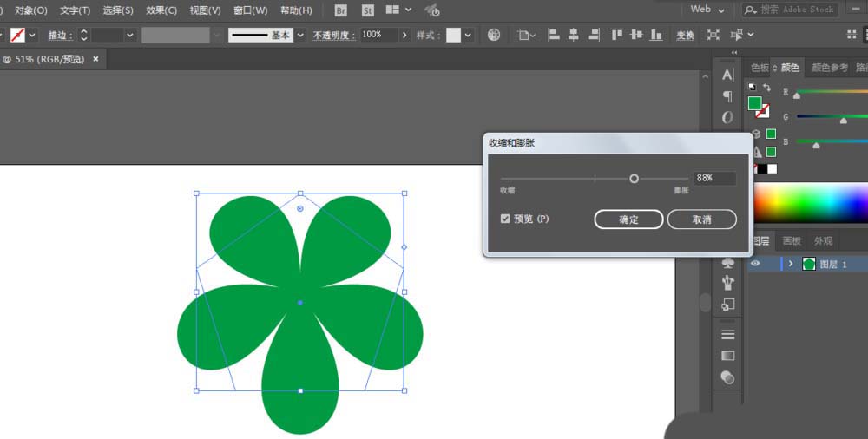
Task: Open the 视图(V) menu
Action: tap(205, 10)
